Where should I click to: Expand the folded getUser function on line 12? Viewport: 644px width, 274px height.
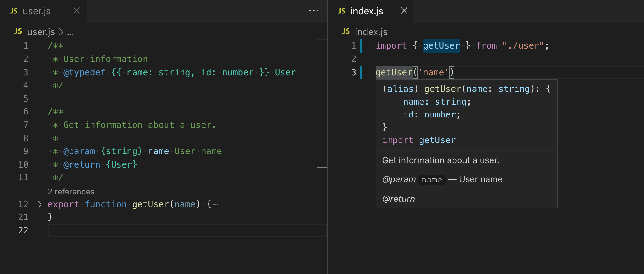click(x=40, y=204)
